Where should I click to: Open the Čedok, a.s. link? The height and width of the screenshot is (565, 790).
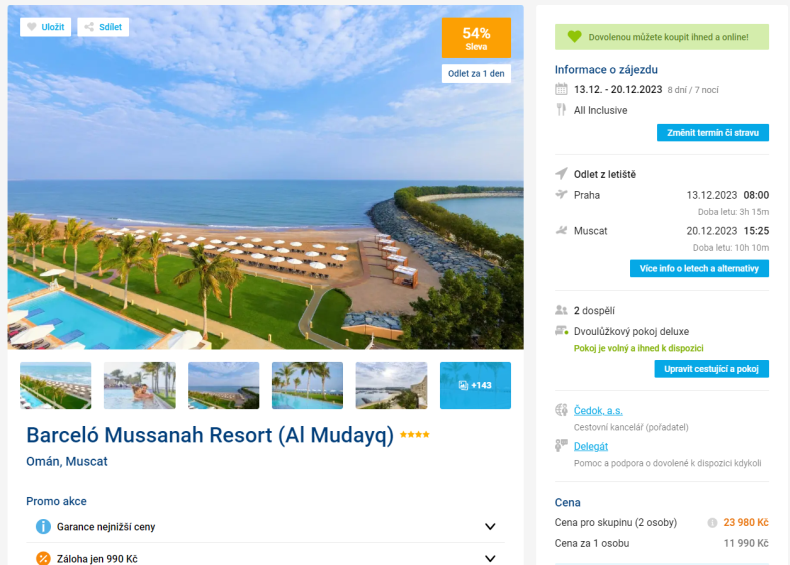tap(598, 411)
